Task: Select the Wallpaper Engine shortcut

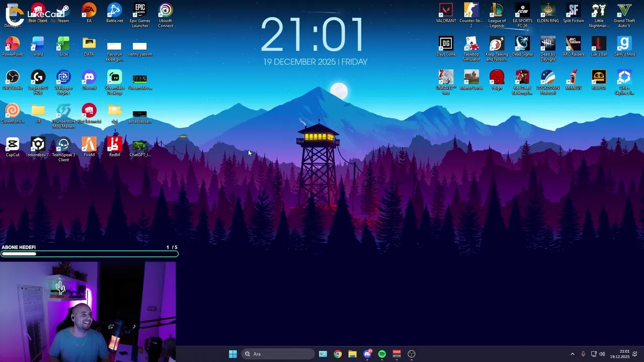Action: tap(63, 82)
